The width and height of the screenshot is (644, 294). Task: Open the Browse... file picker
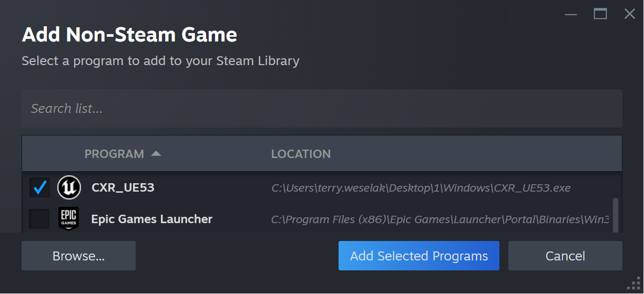coord(78,256)
